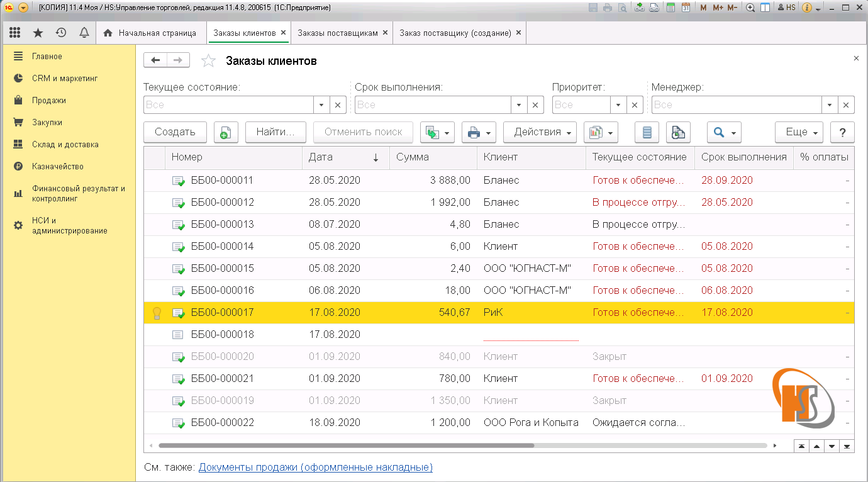Click the window layout panels icon

coord(765,8)
